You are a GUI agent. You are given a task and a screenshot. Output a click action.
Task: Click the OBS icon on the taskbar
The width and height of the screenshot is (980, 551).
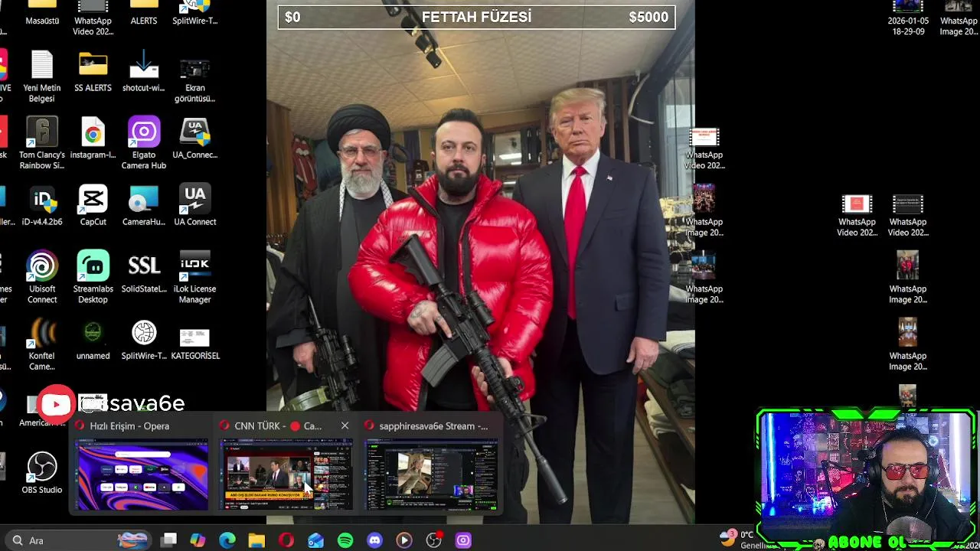tap(433, 540)
